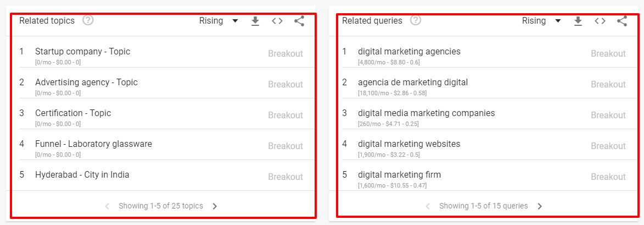Go to next page of queries
This screenshot has height=225, width=644.
pos(540,206)
